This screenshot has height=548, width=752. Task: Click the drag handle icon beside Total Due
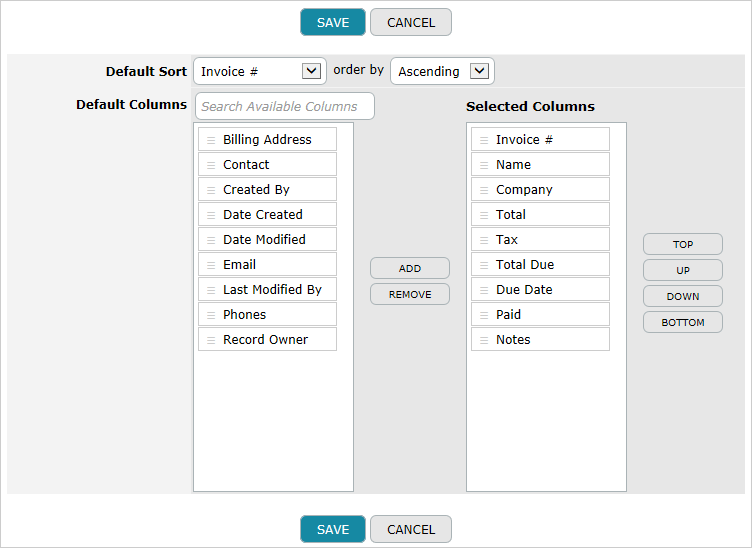coord(484,265)
